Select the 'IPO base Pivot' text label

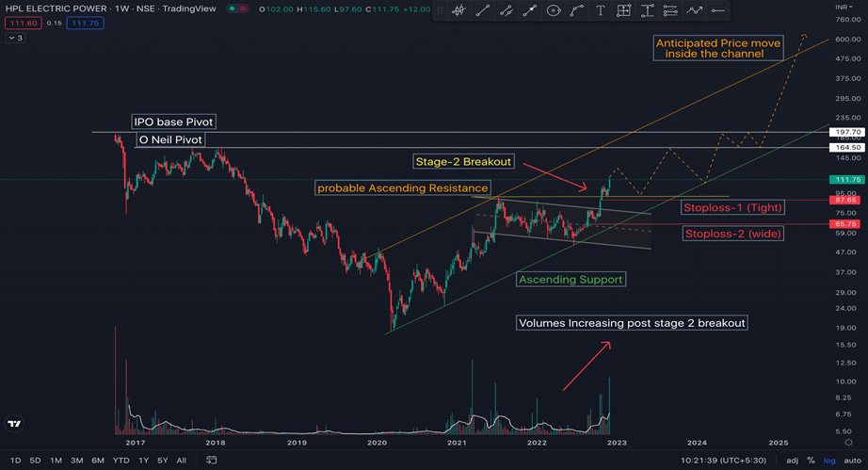coord(173,122)
